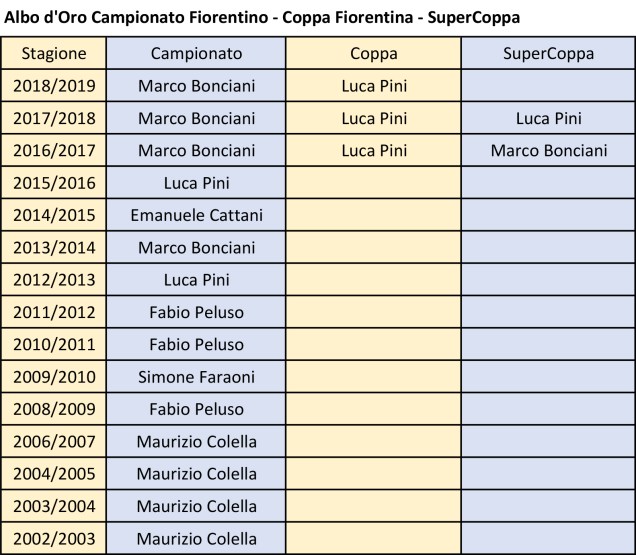636x555 pixels.
Task: Click Marco Bonciani in the SuperCoppa column
Action: click(547, 151)
